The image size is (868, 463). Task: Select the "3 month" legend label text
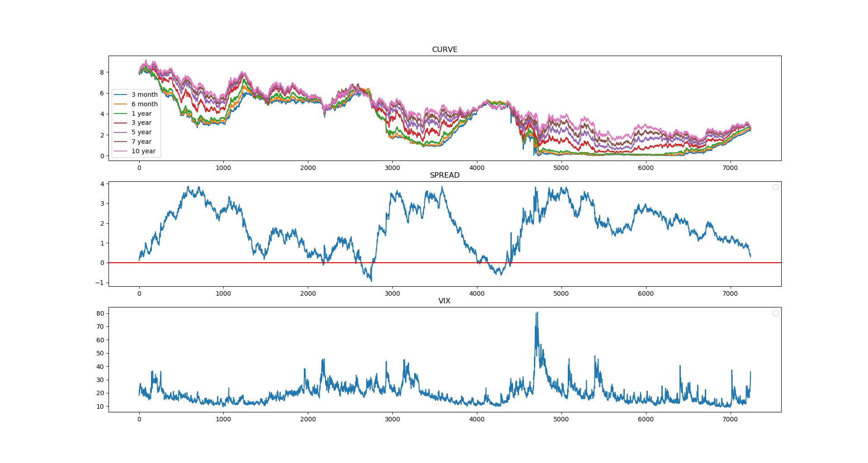click(145, 94)
